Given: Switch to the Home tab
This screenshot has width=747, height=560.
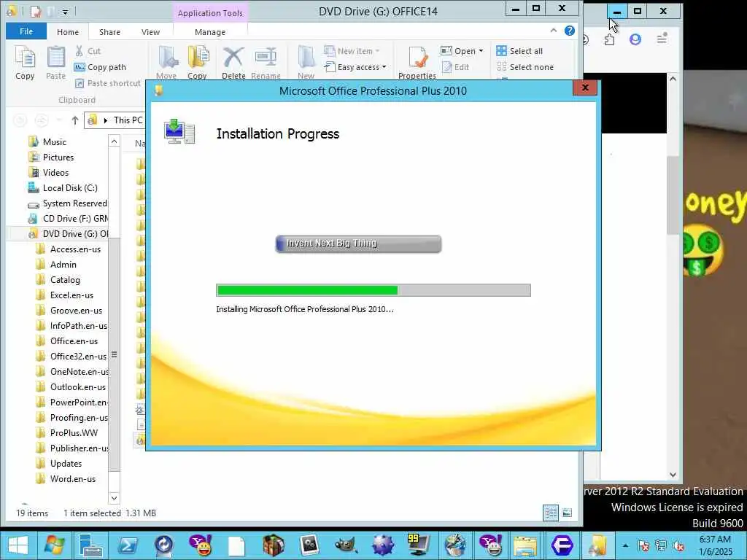Looking at the screenshot, I should click(x=68, y=32).
